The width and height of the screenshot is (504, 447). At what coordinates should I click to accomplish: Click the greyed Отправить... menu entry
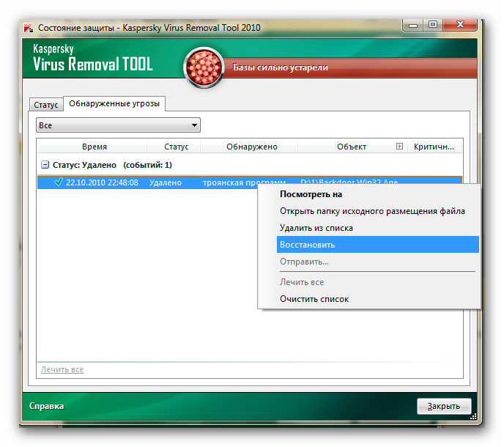304,262
